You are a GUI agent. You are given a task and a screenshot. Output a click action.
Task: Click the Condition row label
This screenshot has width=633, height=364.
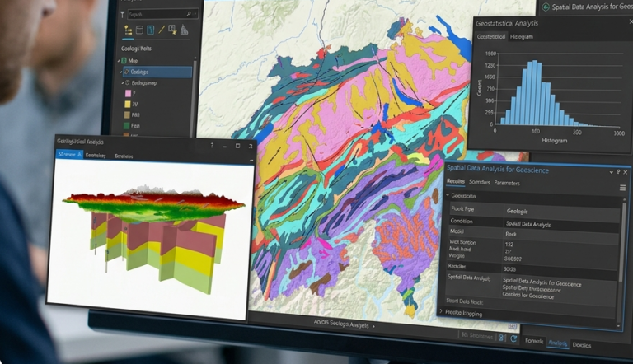[462, 222]
